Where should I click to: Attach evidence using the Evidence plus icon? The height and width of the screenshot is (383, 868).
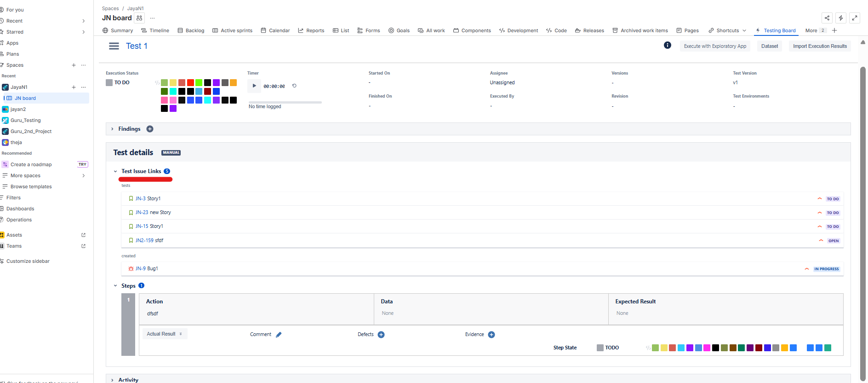(x=491, y=335)
